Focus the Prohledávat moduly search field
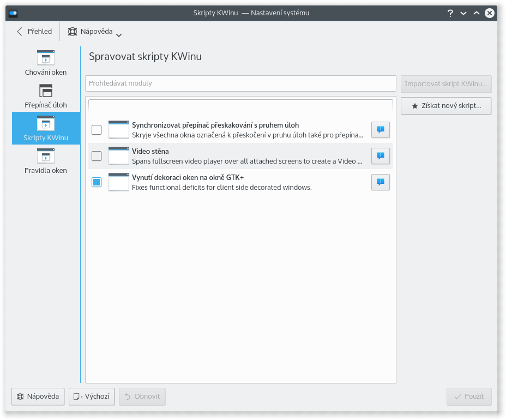 point(241,83)
